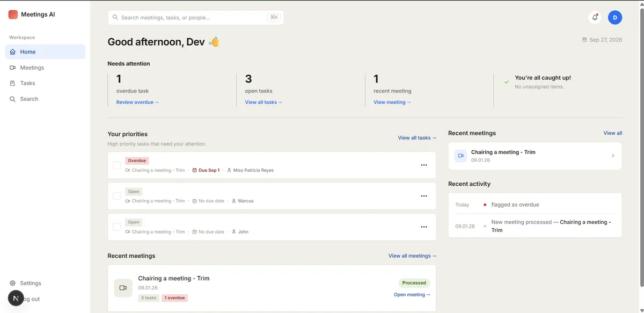The image size is (644, 313).
Task: Tick the checkbox for John's open task
Action: (x=116, y=227)
